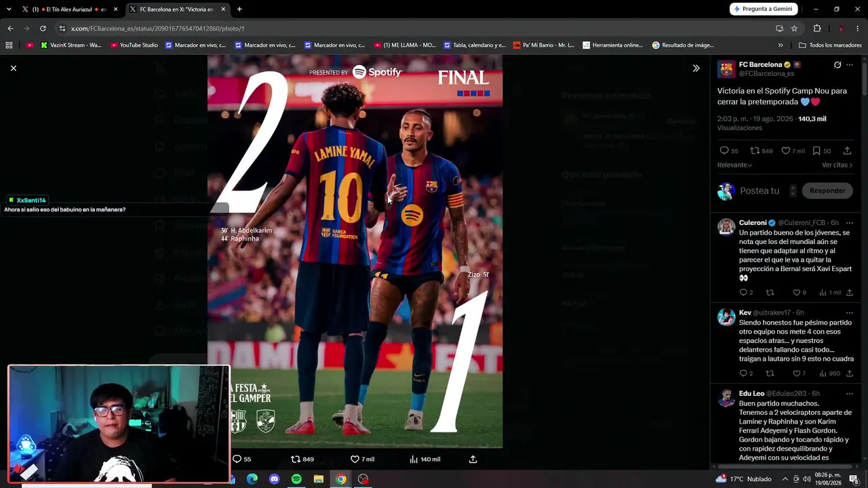Open the Chrome extensions puzzle icon
Image resolution: width=868 pixels, height=488 pixels.
point(817,28)
